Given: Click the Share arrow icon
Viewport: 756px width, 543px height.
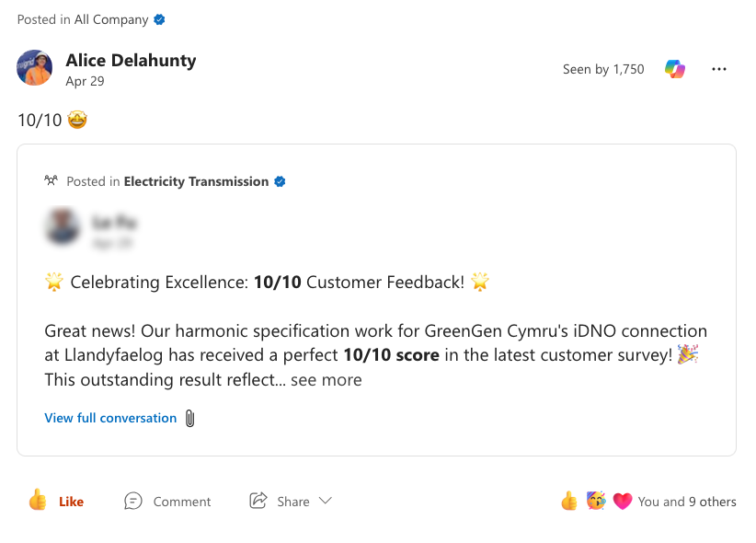Looking at the screenshot, I should coord(258,501).
